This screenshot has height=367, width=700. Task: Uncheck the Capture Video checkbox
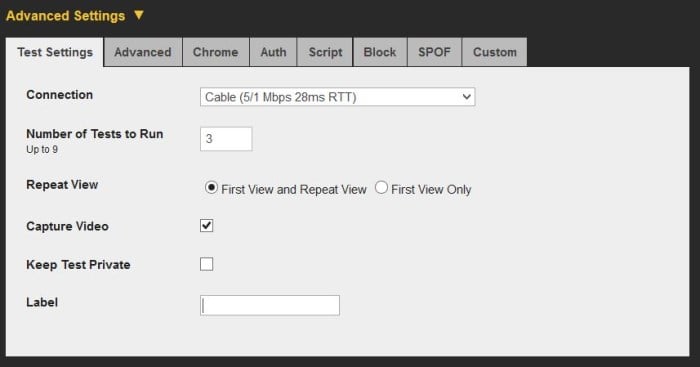click(x=206, y=226)
